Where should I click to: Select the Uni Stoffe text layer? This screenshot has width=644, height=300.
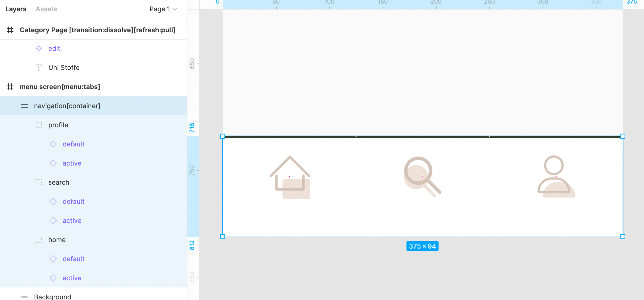[93, 68]
